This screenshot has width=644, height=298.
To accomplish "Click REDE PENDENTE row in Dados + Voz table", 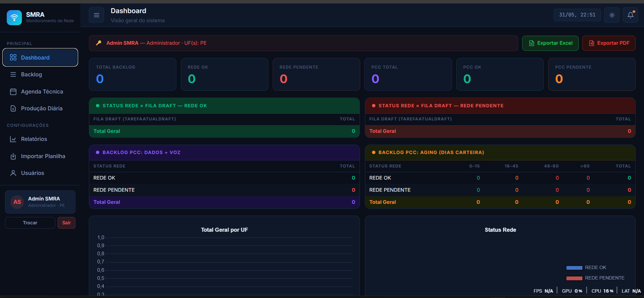I will pos(224,190).
